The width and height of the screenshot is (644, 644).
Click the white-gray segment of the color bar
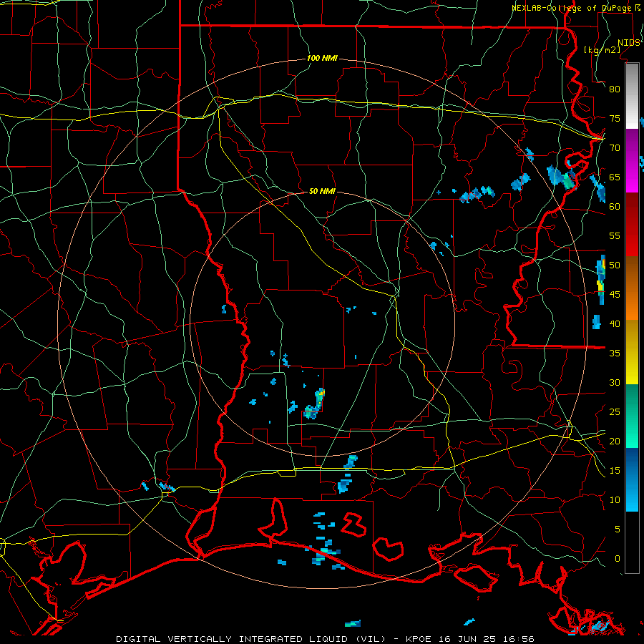632,96
